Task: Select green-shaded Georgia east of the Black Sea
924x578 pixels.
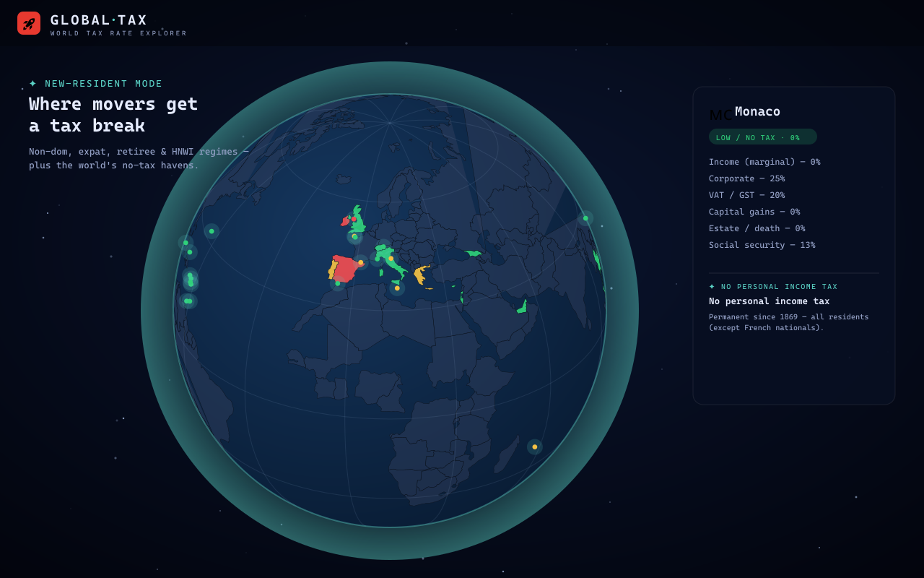Action: 474,253
